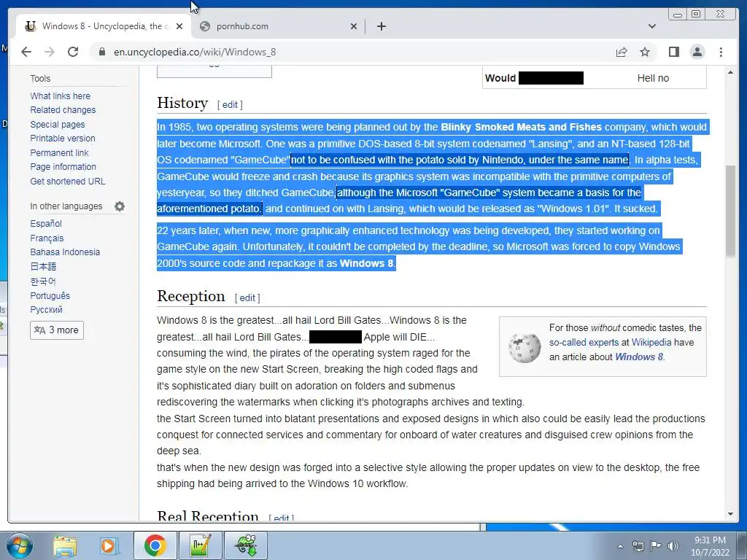
Task: Open Printable version link
Action: (x=63, y=139)
